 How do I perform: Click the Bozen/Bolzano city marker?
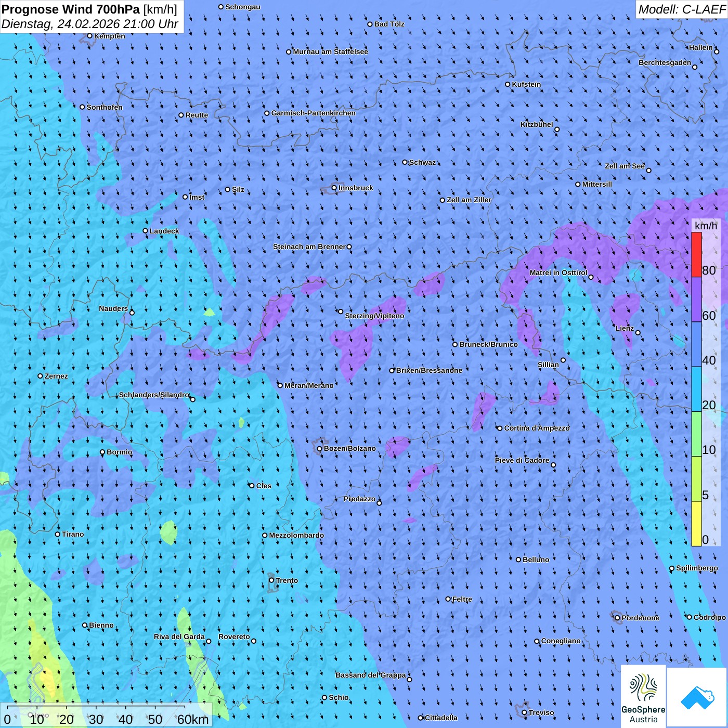point(319,449)
